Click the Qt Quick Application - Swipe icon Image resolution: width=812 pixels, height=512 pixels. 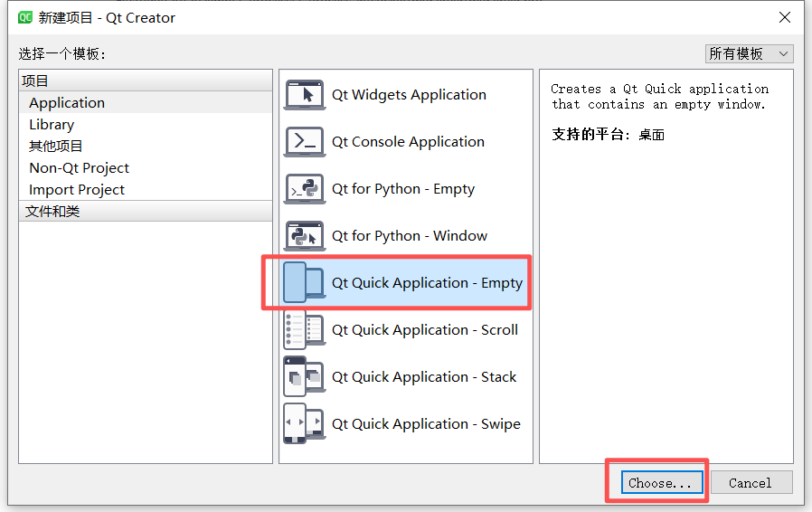click(305, 424)
